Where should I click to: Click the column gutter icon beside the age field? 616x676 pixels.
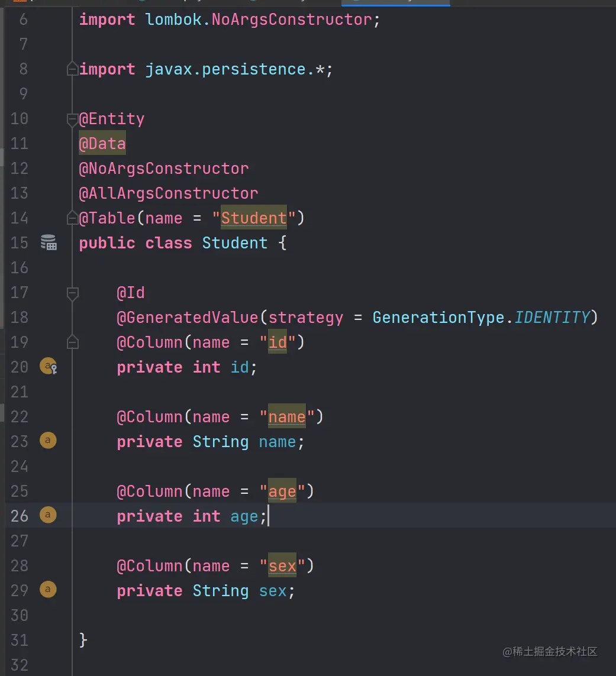48,515
